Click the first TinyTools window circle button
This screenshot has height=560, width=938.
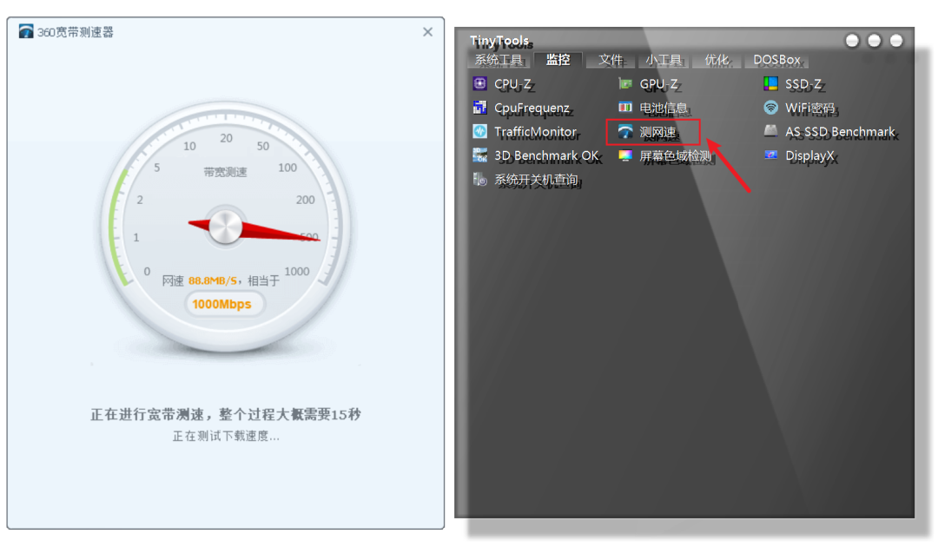(853, 40)
